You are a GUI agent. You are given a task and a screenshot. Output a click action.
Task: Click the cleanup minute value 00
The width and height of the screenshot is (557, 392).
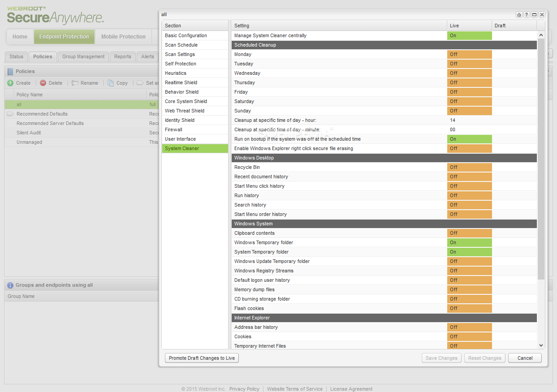pyautogui.click(x=453, y=129)
